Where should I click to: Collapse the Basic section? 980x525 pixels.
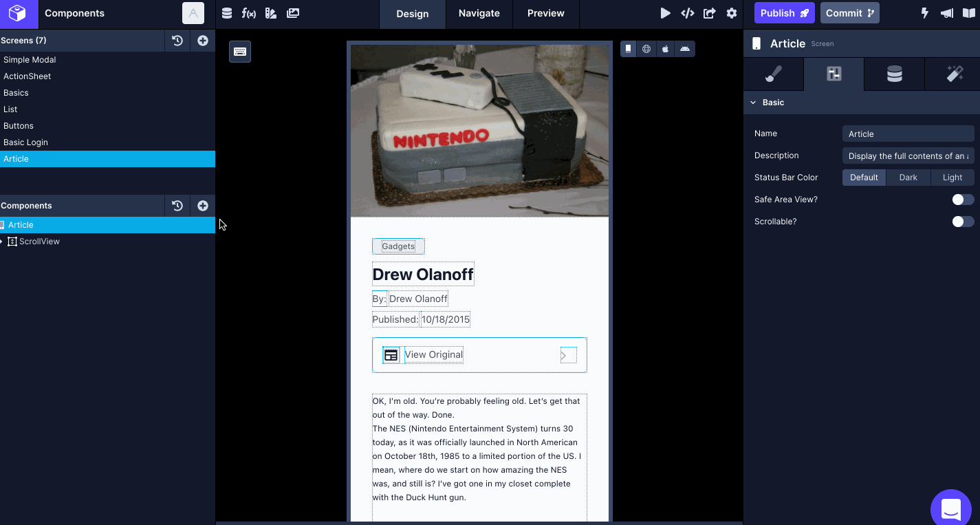tap(754, 103)
